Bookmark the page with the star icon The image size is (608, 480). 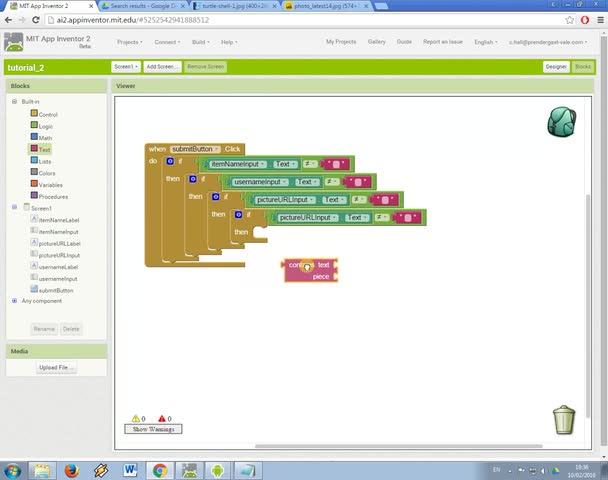[569, 20]
